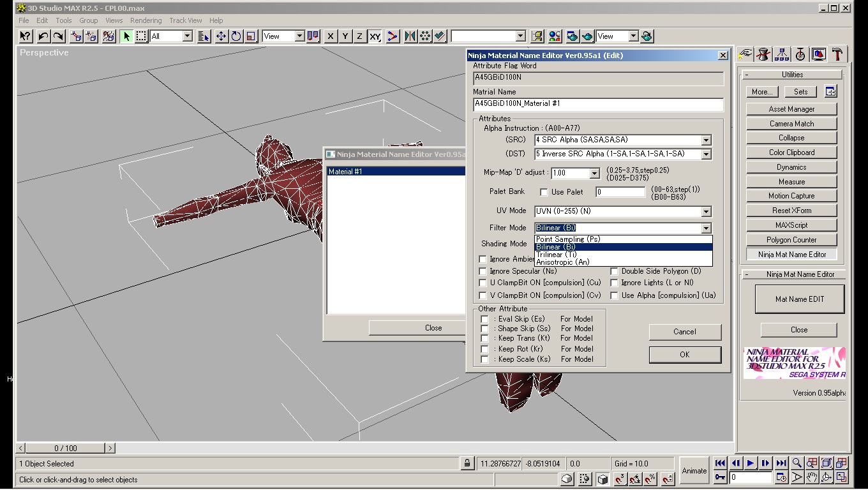The width and height of the screenshot is (868, 490).
Task: Check U ClampBit ON [compulsion] (Cu)
Action: (483, 283)
